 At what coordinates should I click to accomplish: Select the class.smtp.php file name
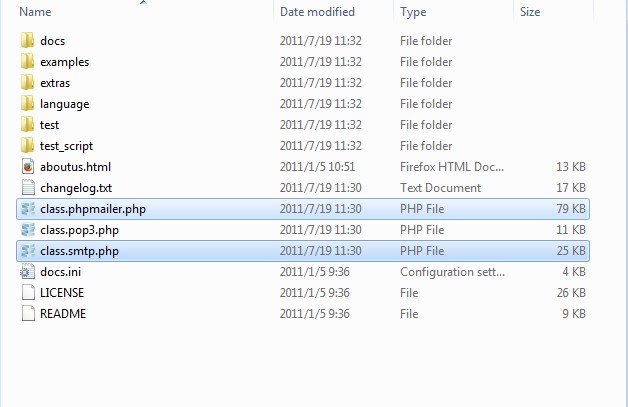[80, 251]
